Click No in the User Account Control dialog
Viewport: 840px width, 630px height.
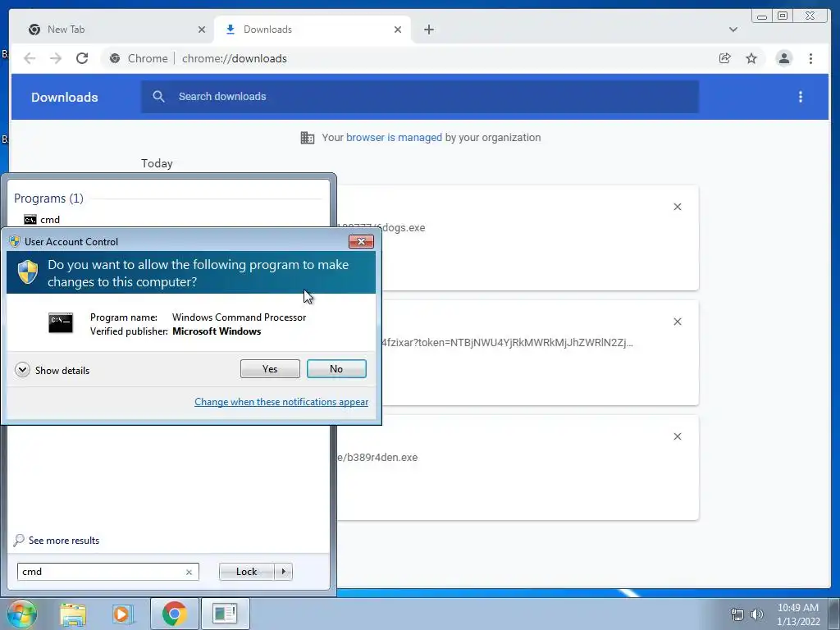coord(336,368)
